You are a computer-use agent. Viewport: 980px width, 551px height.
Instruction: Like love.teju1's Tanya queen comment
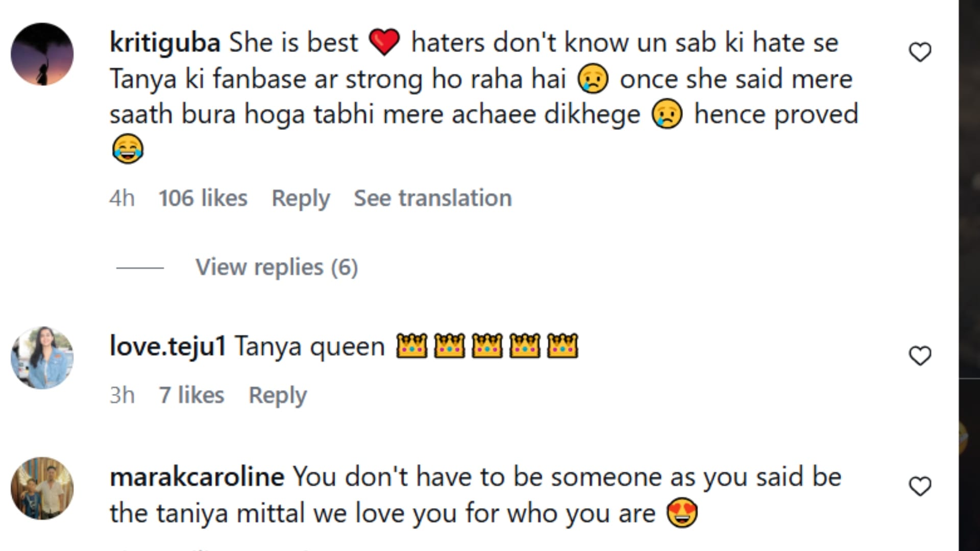(x=920, y=356)
